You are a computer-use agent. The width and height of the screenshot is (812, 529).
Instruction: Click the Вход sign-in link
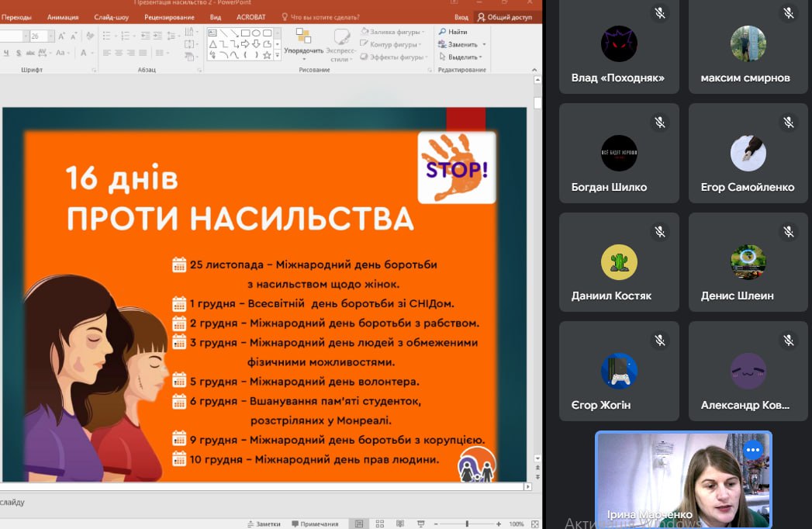pyautogui.click(x=461, y=17)
